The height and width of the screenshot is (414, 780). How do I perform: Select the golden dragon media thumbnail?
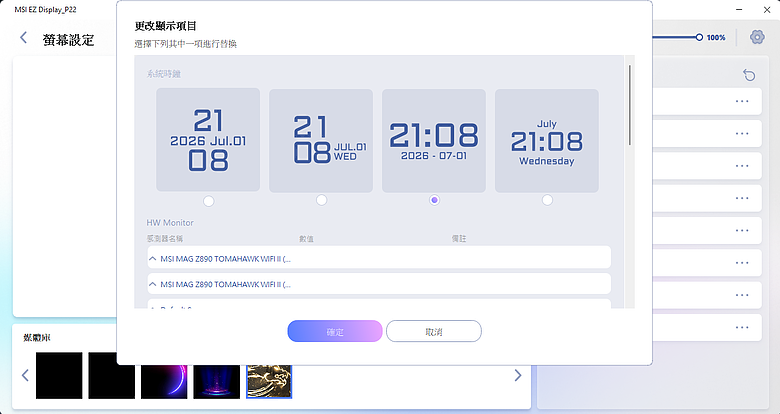(269, 382)
